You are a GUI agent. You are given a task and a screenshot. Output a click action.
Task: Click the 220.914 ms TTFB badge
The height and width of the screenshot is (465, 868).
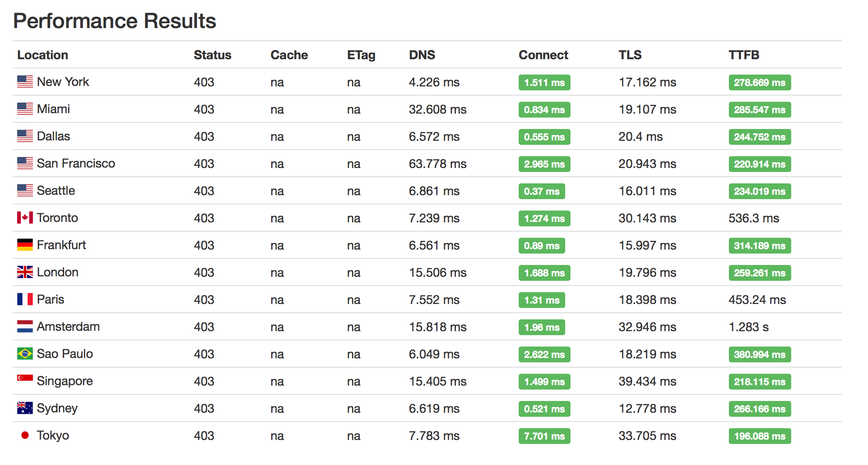pos(760,164)
